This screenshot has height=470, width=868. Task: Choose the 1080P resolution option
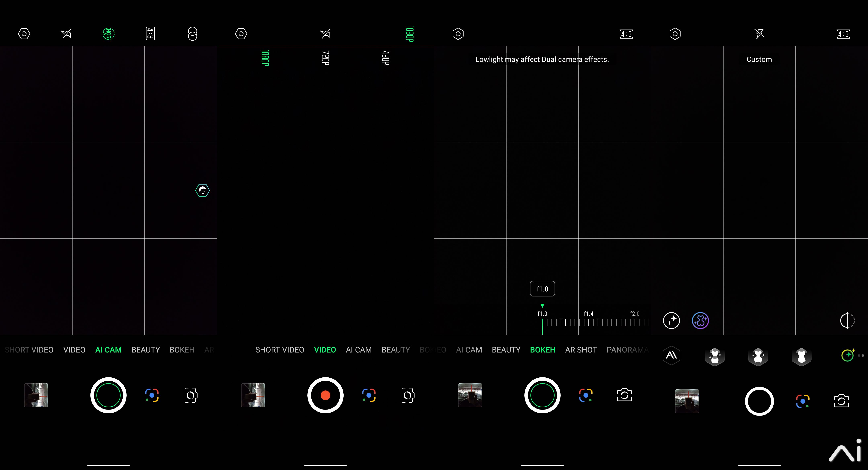pos(265,58)
